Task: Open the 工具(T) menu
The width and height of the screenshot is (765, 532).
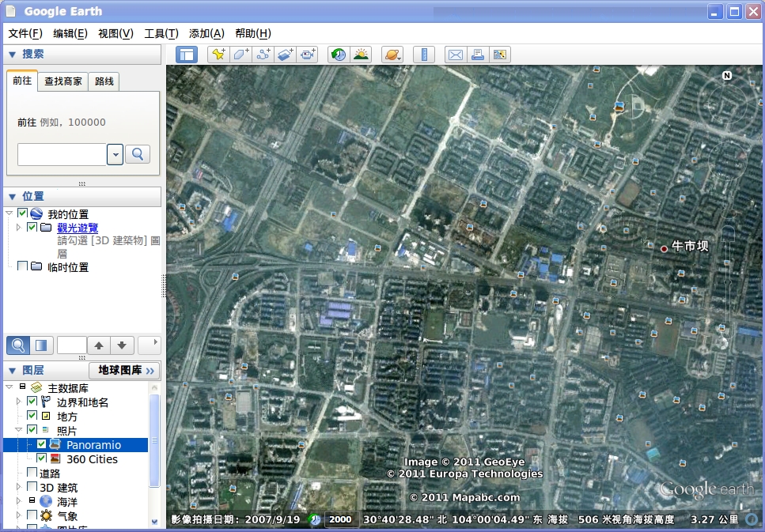Action: 161,33
